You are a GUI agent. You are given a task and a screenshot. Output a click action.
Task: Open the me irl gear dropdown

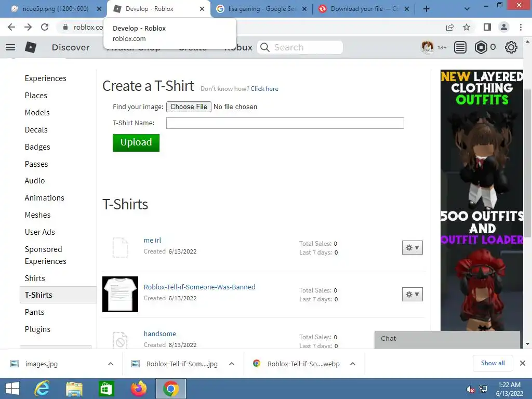(412, 248)
